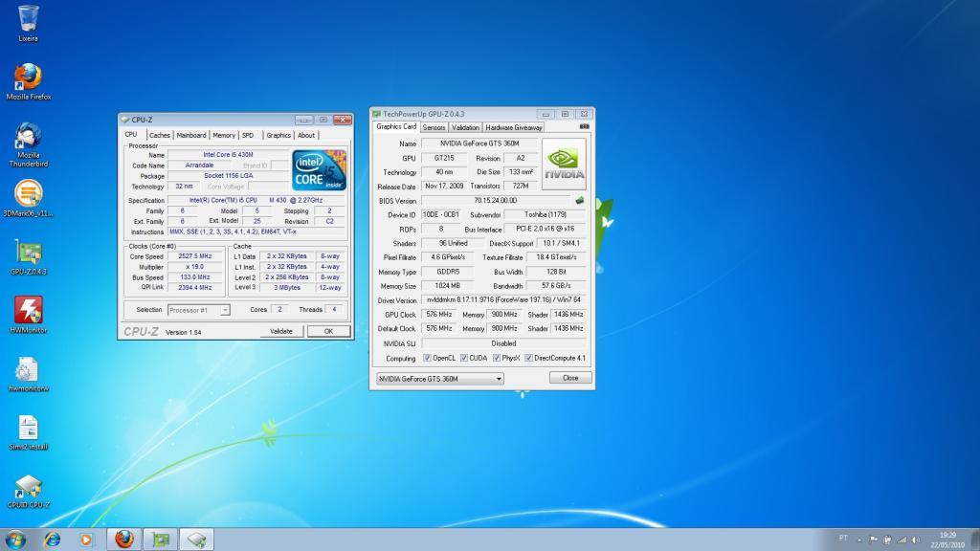Click the Subvendor value Toshiba (1179)

pyautogui.click(x=546, y=214)
